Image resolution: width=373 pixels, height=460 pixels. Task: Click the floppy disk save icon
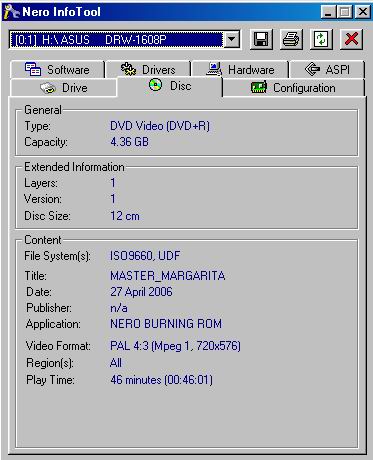pyautogui.click(x=261, y=39)
